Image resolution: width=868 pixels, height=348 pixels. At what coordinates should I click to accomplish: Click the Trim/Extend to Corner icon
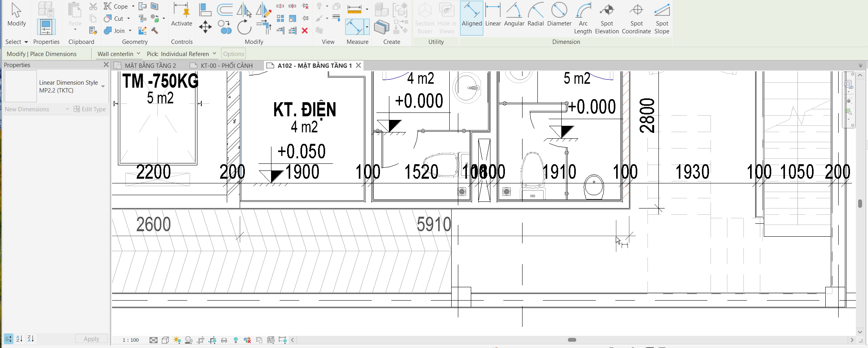264,27
